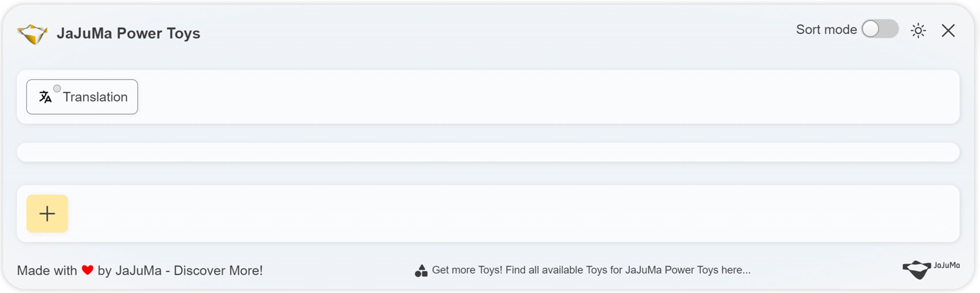Click the empty middle toy bar
The image size is (980, 293).
coord(488,152)
